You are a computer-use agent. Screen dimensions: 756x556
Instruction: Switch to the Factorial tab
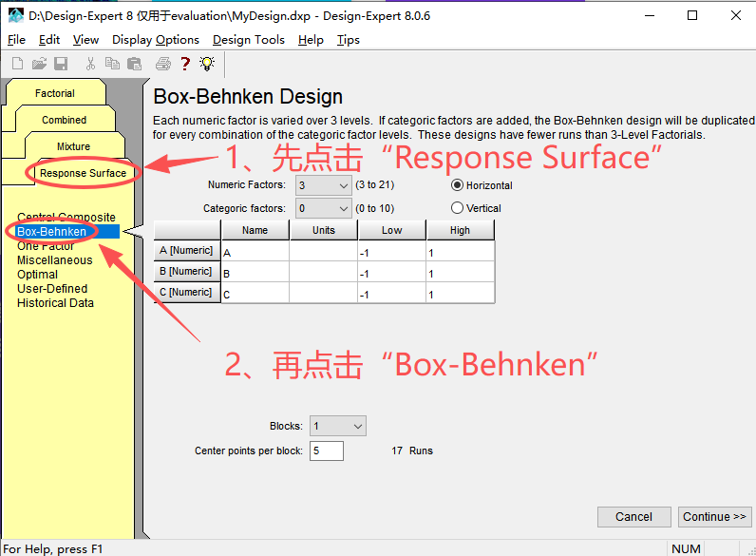pyautogui.click(x=54, y=93)
